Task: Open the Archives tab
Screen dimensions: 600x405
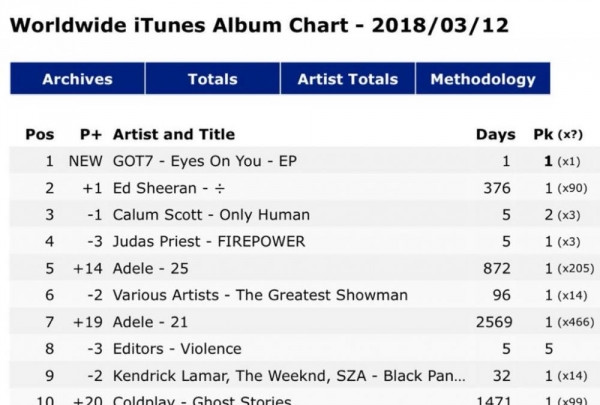Action: 77,79
